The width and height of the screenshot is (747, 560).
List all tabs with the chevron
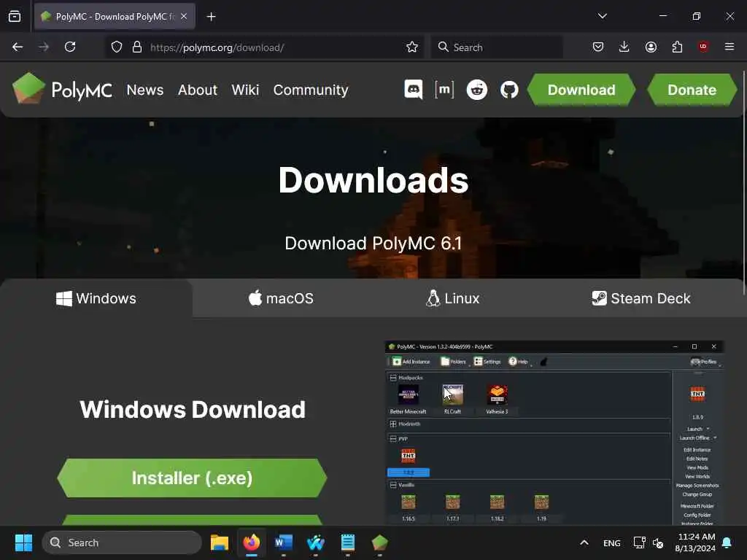(x=602, y=16)
